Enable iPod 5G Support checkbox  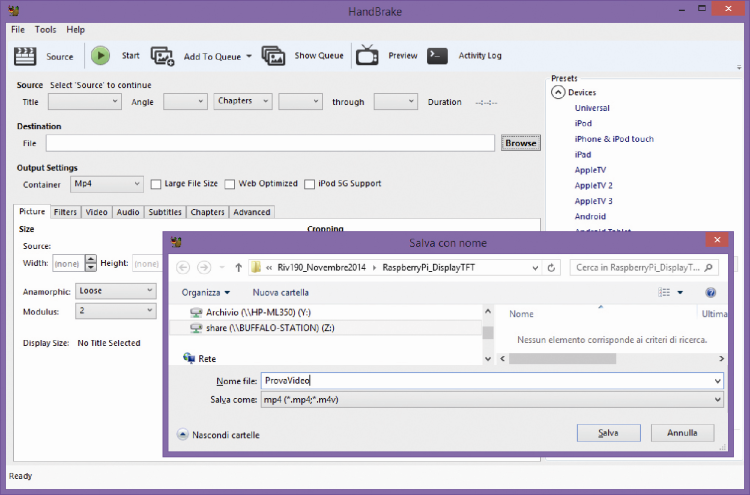click(309, 184)
